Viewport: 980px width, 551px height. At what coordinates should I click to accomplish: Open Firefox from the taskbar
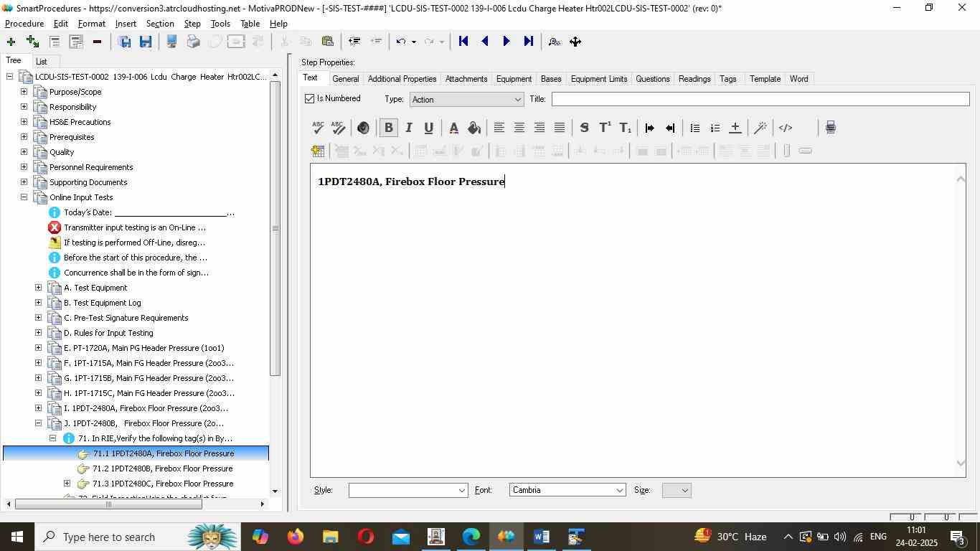tap(295, 537)
